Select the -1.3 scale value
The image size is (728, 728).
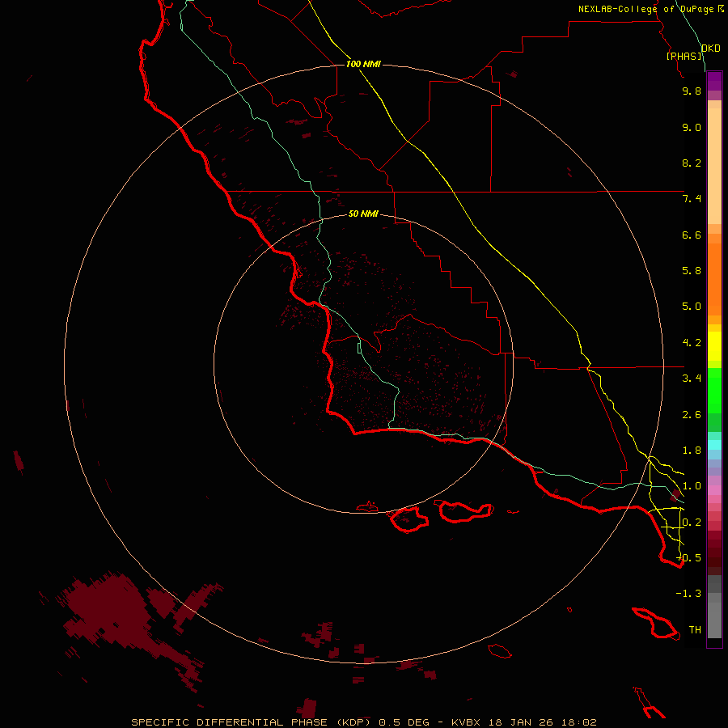[x=688, y=594]
